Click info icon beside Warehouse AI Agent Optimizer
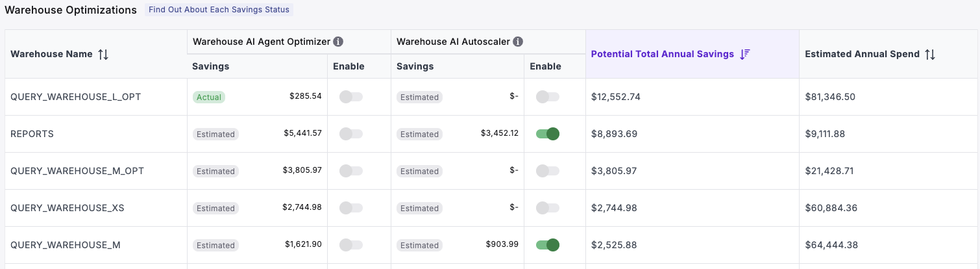980x269 pixels. [x=338, y=42]
